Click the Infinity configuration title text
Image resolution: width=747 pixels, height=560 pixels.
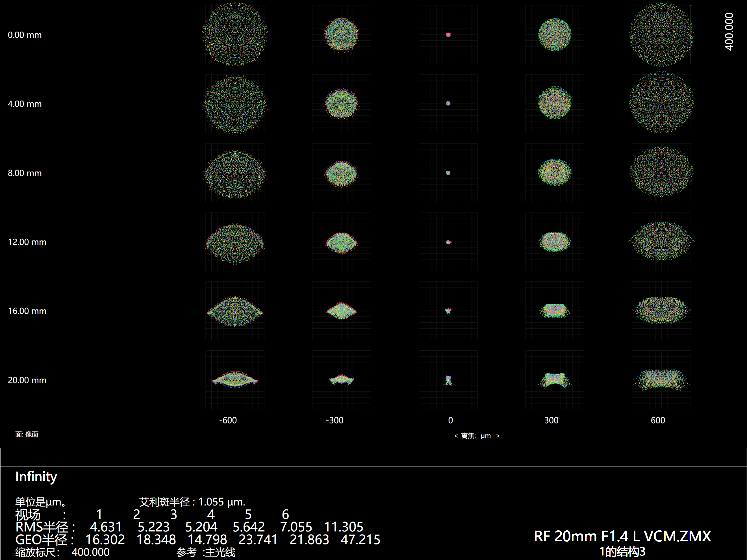[x=36, y=477]
